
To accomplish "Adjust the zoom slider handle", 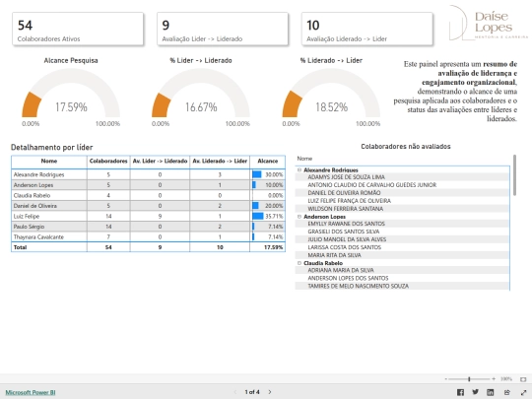I will [469, 379].
